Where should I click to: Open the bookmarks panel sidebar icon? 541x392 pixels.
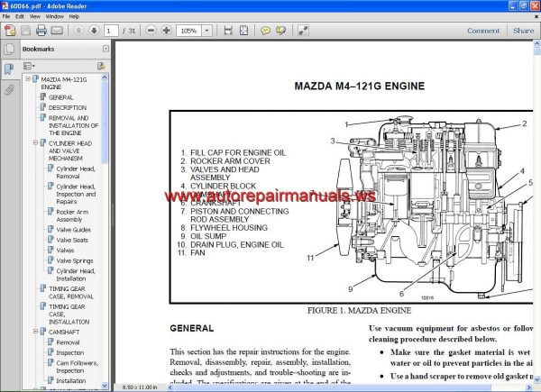point(9,69)
